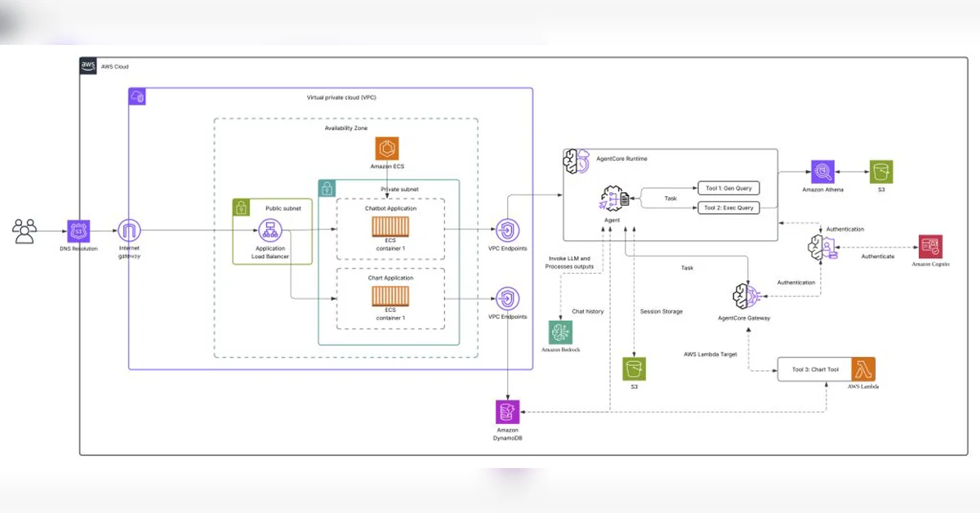Click the S3 bucket icon next to Athena
Image resolution: width=980 pixels, height=513 pixels.
point(881,172)
